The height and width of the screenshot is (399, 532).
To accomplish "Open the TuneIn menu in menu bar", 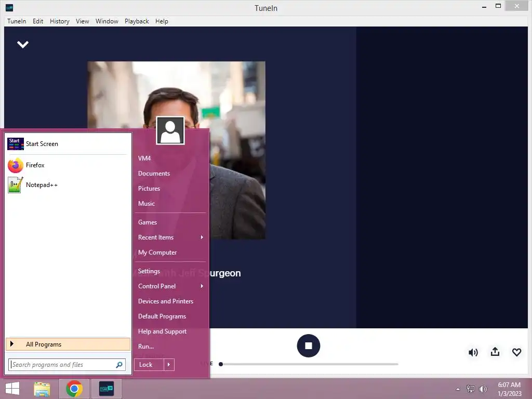I will coord(17,21).
